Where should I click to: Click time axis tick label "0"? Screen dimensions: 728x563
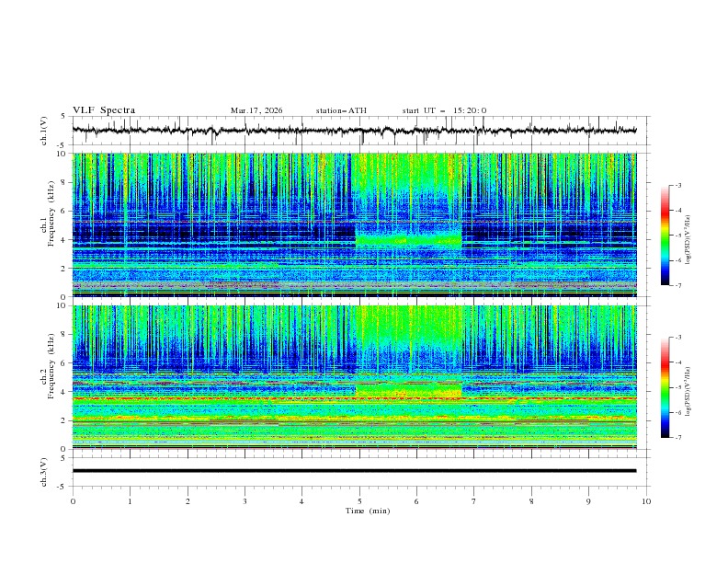(73, 501)
